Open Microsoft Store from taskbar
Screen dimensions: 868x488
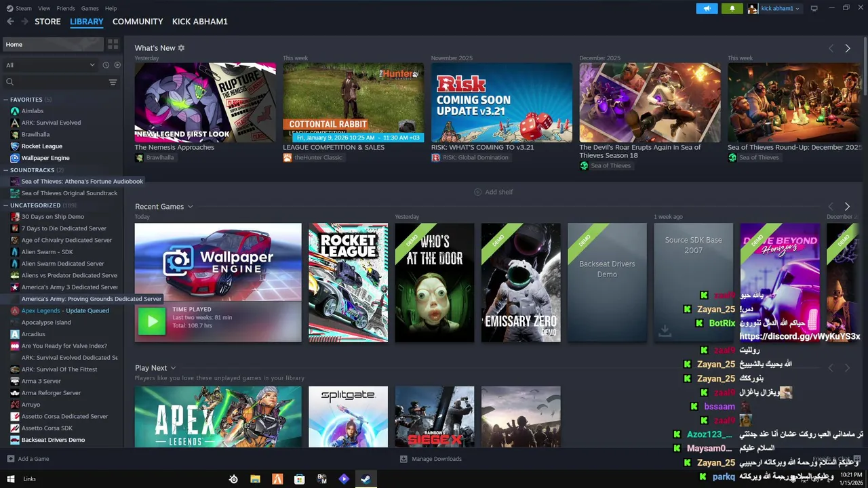coord(299,479)
